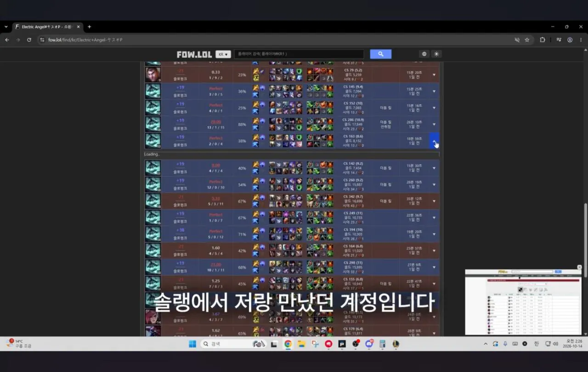
Task: Expand the 10/1/11 match row arrow
Action: [x=434, y=267]
